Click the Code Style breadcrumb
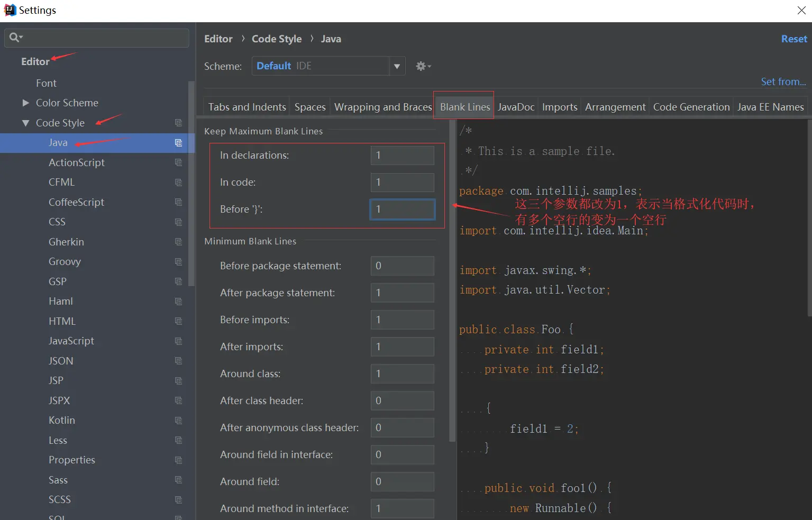Screen dimensions: 812x520 tap(277, 39)
